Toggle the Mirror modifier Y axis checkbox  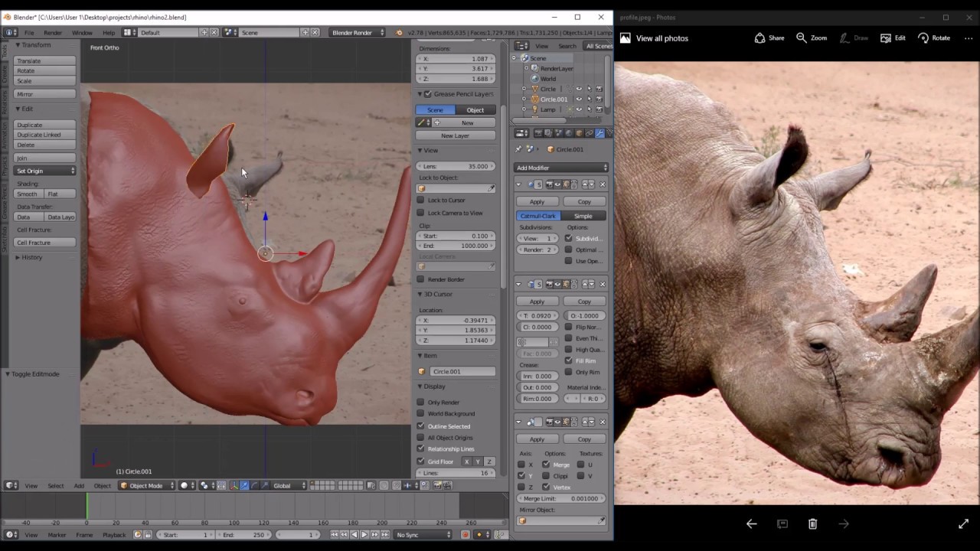(x=521, y=475)
